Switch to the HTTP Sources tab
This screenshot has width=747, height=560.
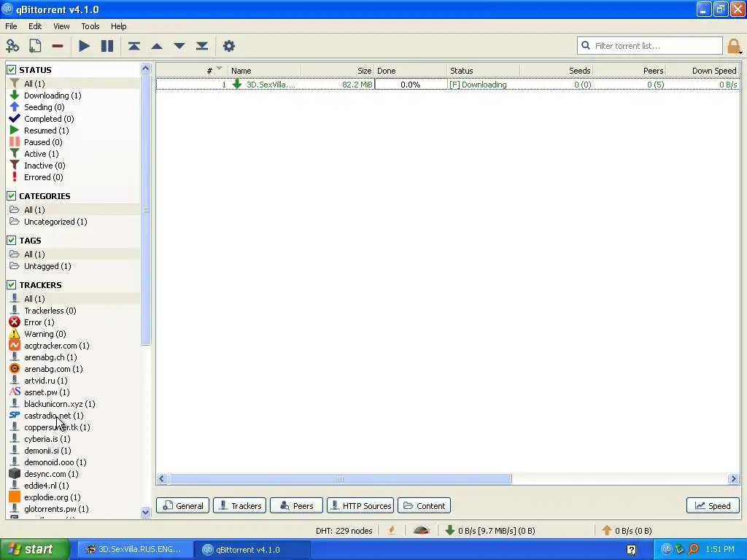[360, 506]
